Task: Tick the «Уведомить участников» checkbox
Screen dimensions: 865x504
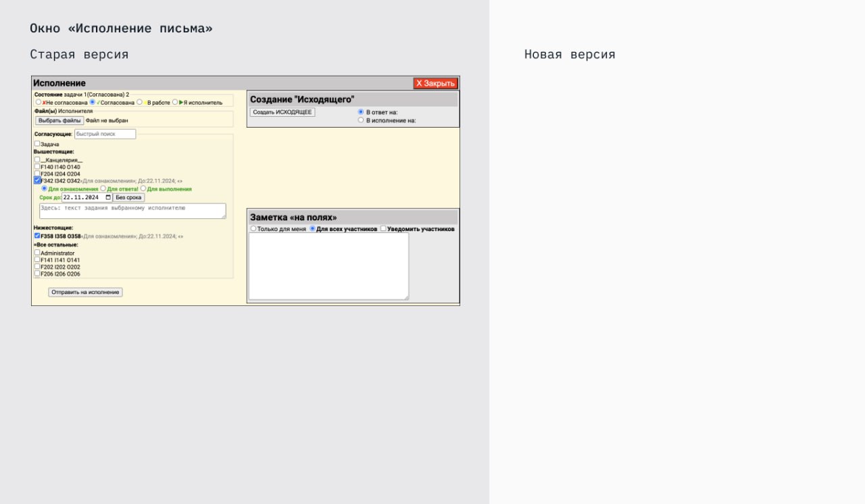Action: (383, 228)
